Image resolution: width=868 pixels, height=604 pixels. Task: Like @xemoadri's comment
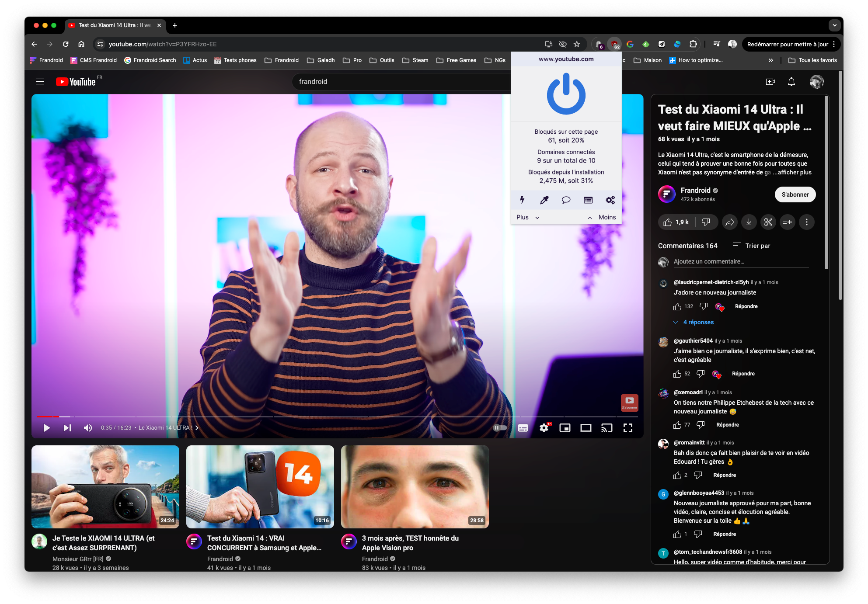click(x=677, y=425)
